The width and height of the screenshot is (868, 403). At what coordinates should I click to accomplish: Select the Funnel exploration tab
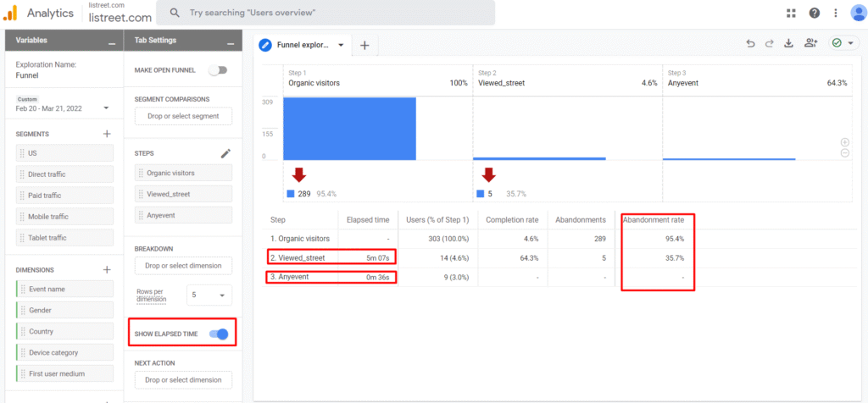(305, 45)
